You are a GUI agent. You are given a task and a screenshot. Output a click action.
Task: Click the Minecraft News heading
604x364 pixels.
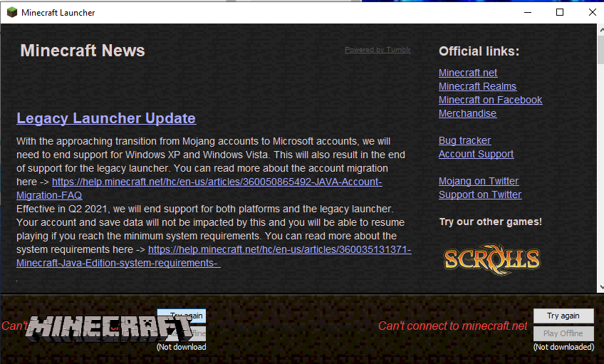(83, 51)
